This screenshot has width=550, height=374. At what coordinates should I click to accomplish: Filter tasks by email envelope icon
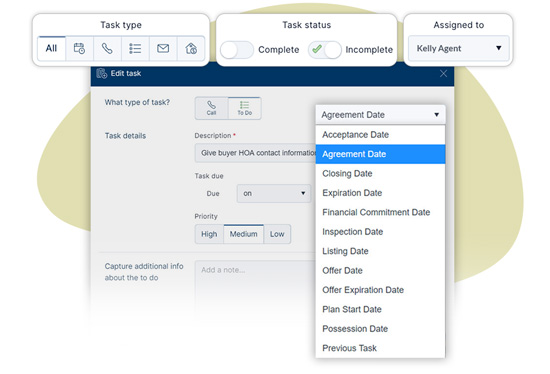[163, 48]
